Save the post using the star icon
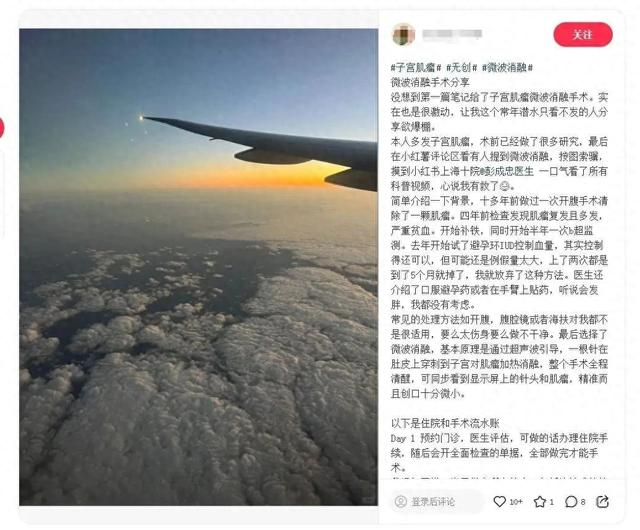The image size is (640, 530). pyautogui.click(x=540, y=501)
